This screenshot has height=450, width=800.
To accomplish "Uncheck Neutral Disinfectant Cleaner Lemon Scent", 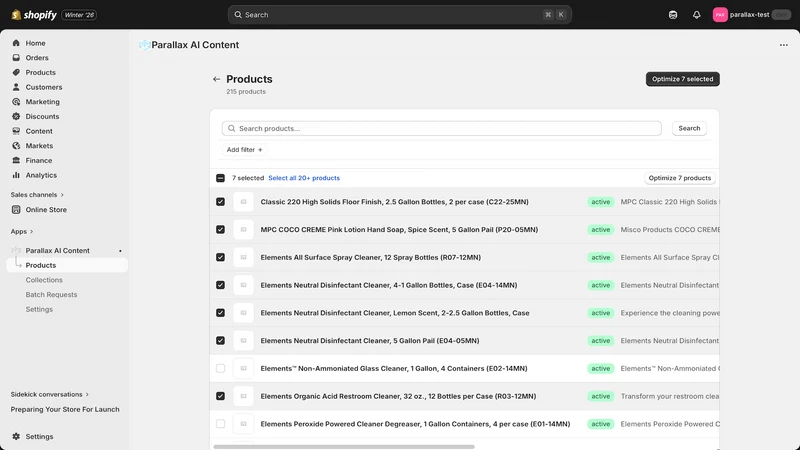I will 220,313.
